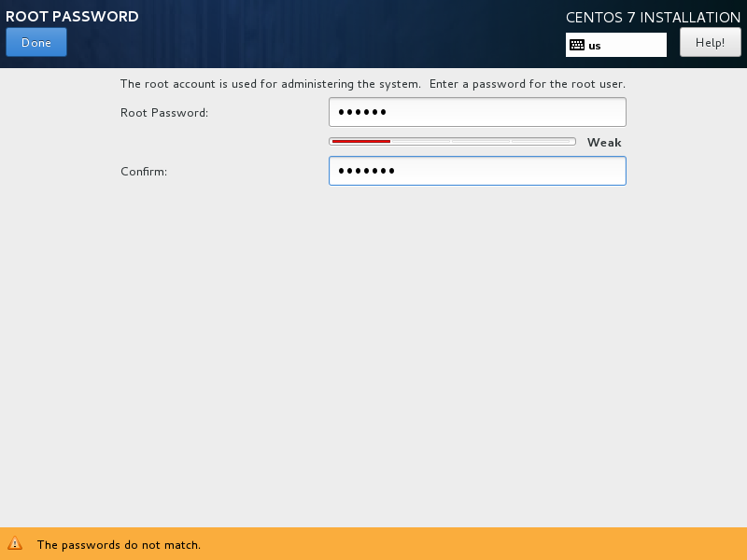This screenshot has height=560, width=747.
Task: Click the Done button
Action: coord(36,42)
